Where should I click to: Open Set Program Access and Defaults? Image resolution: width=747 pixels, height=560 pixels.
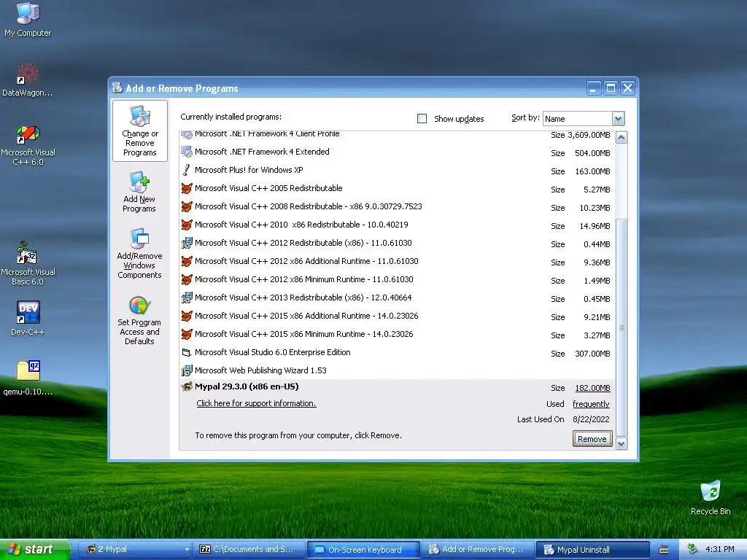coord(139,320)
